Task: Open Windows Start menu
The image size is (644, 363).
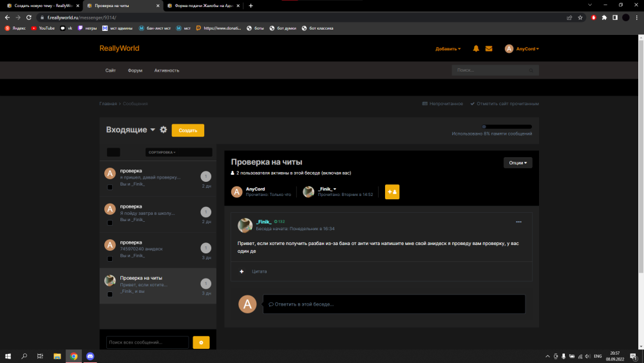Action: 8,356
